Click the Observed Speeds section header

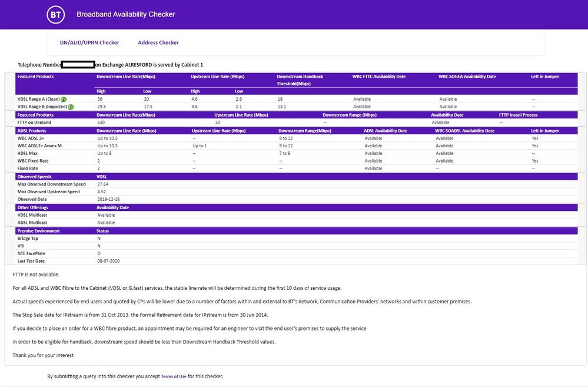pyautogui.click(x=35, y=177)
